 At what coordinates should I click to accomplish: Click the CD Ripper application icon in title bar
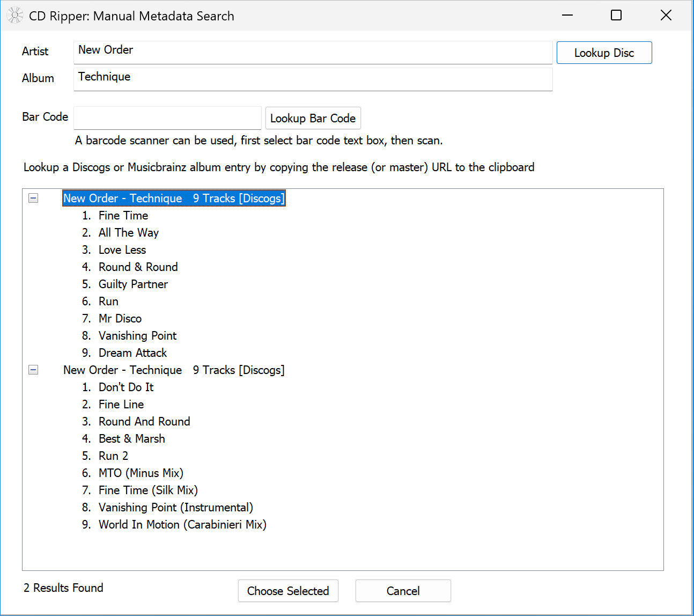[14, 15]
